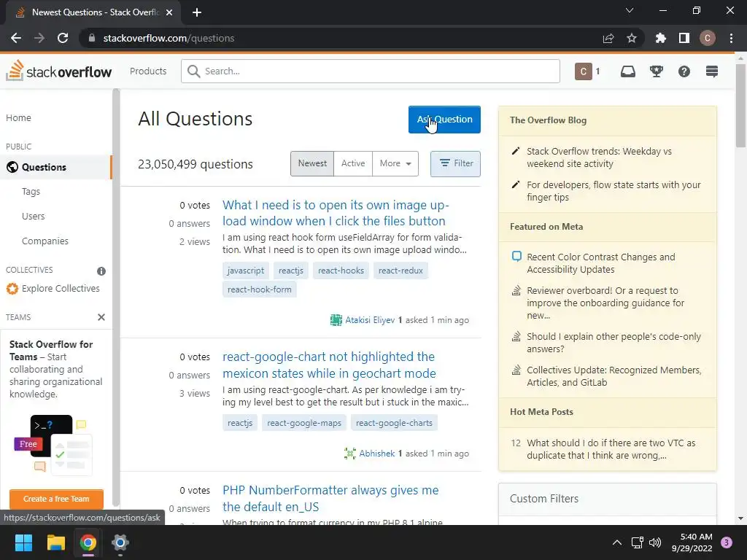Toggle the Filter panel button
Screen dimensions: 747x560
(455, 163)
